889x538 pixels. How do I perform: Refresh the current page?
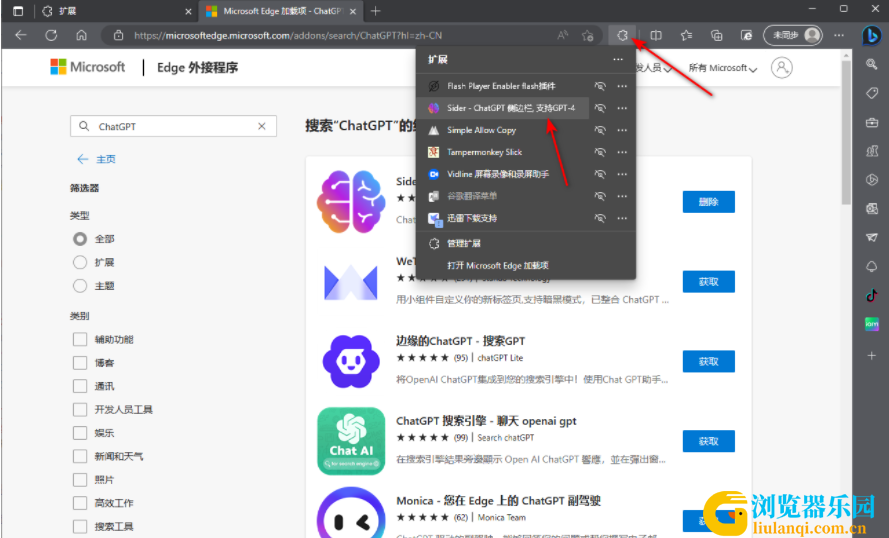(x=51, y=35)
